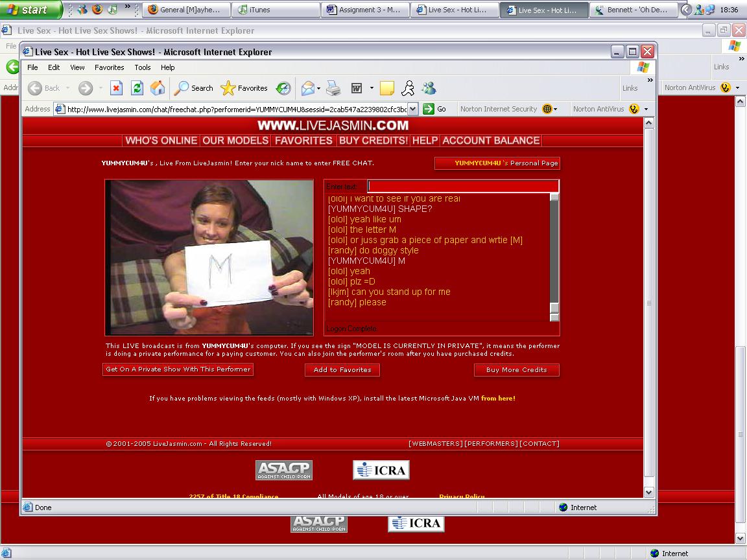Switch to the iTunes taskbar button
Viewport: 747px width, 560px height.
[276, 10]
